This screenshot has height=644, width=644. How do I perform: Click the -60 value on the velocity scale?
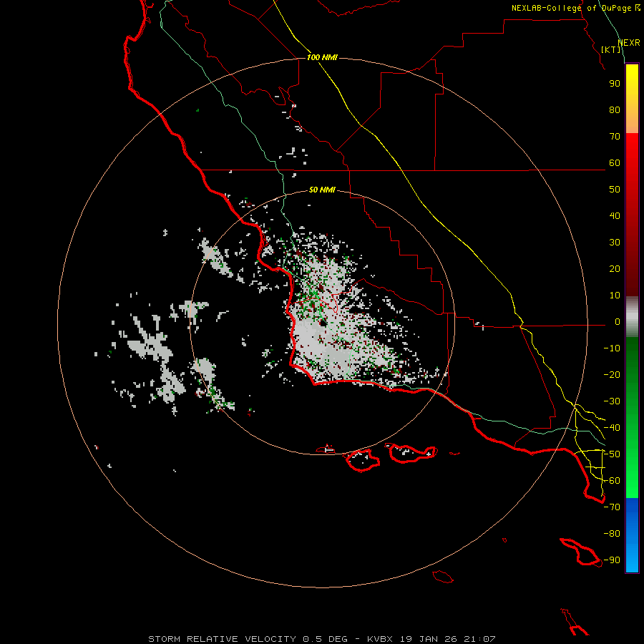click(x=612, y=481)
